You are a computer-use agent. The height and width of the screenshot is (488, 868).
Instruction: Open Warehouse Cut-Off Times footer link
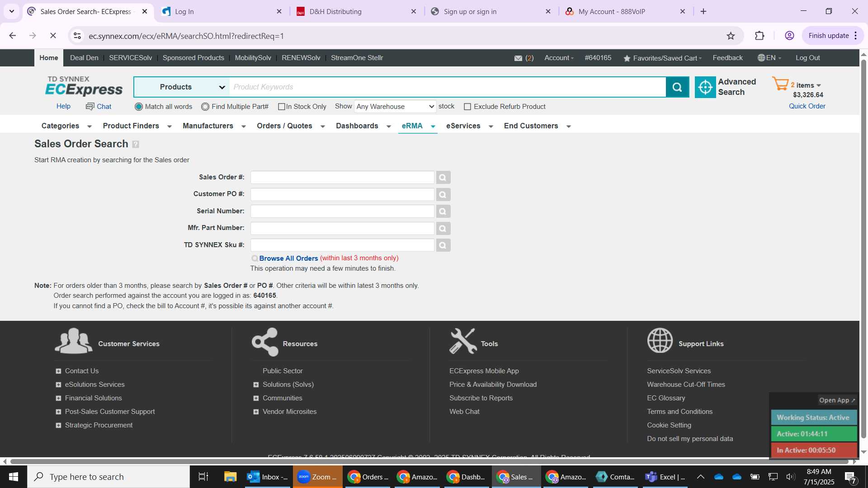click(686, 385)
